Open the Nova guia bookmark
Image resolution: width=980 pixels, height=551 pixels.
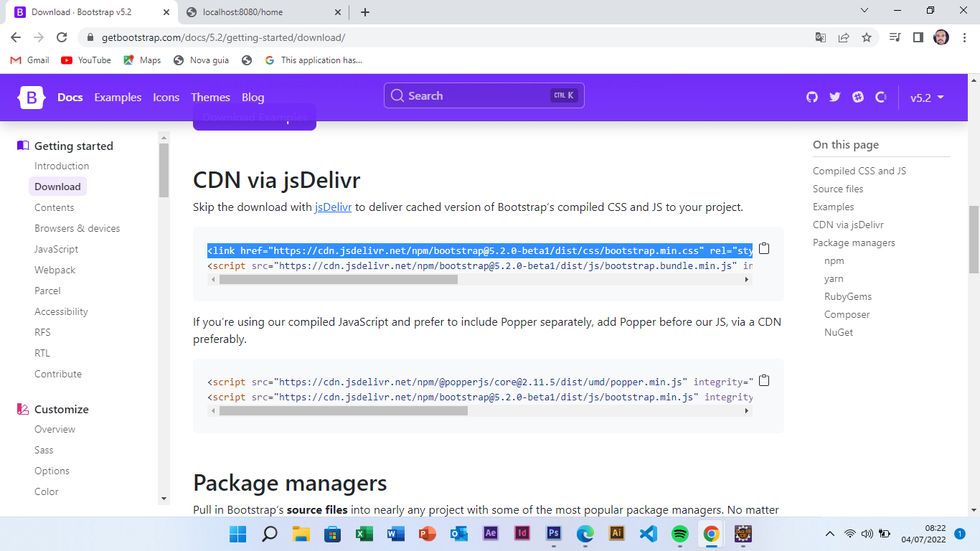[x=202, y=60]
